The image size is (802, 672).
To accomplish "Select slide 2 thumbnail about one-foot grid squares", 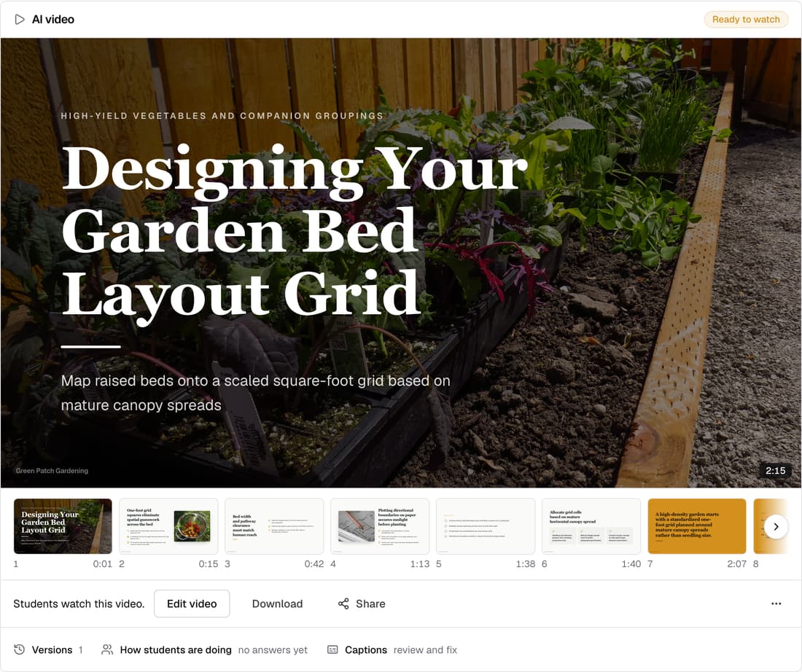I will coord(168,526).
